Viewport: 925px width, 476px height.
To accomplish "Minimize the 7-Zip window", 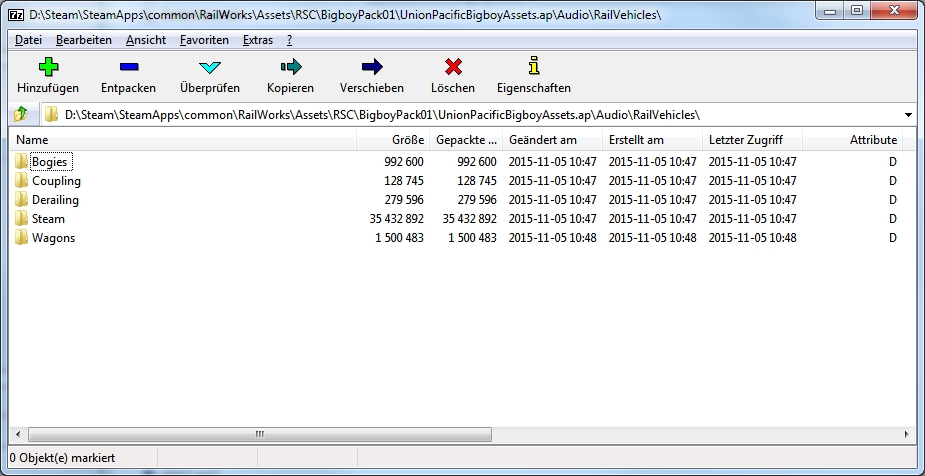I will coord(830,10).
